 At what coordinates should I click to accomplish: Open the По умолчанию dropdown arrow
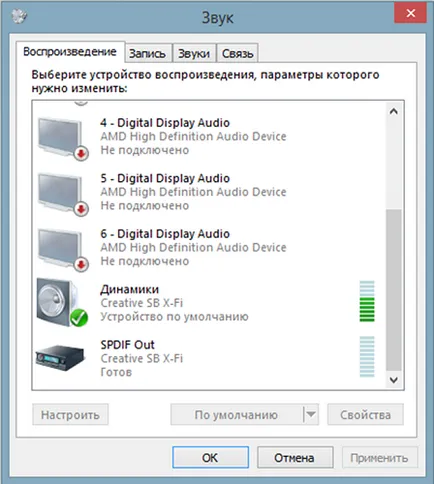click(311, 414)
